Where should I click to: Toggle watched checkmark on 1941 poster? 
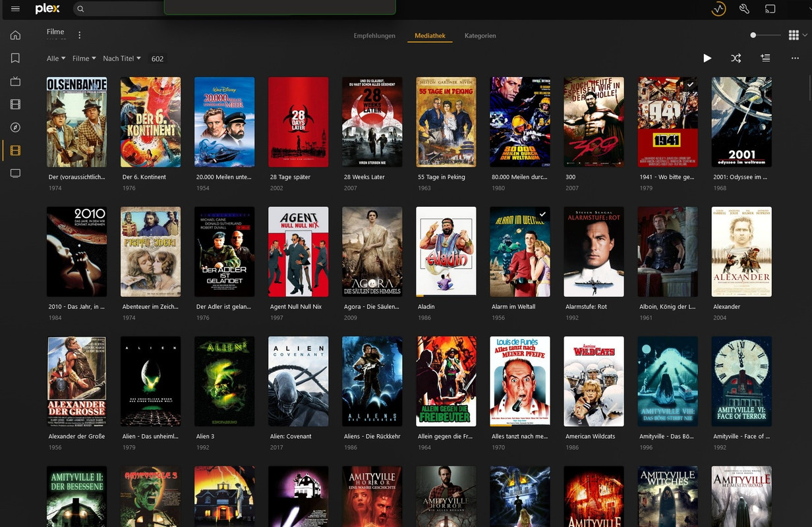coord(690,85)
